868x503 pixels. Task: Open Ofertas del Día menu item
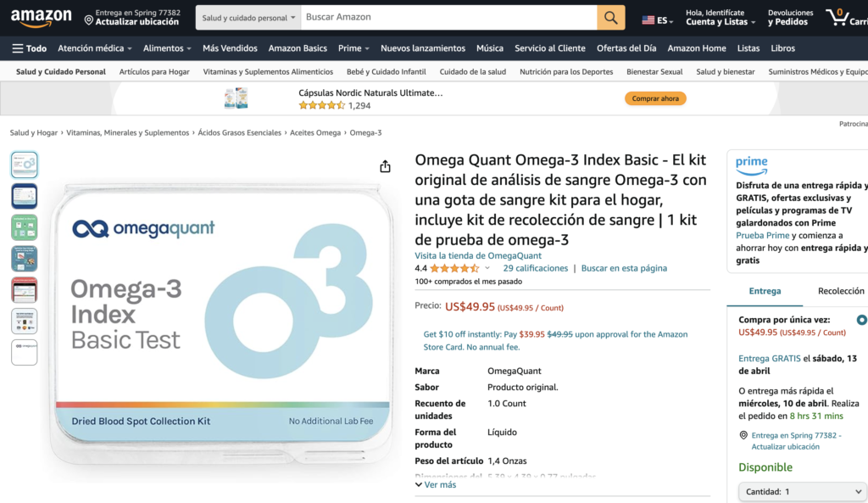pyautogui.click(x=626, y=48)
